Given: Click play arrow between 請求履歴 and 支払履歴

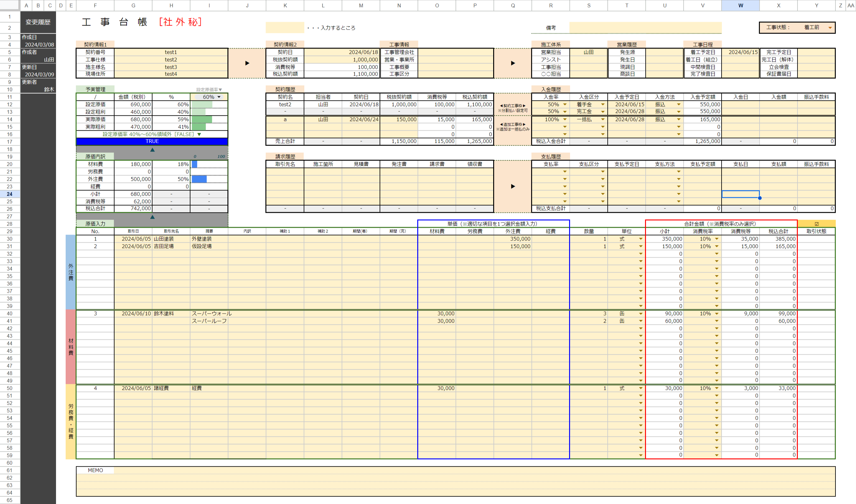Looking at the screenshot, I should pos(512,186).
